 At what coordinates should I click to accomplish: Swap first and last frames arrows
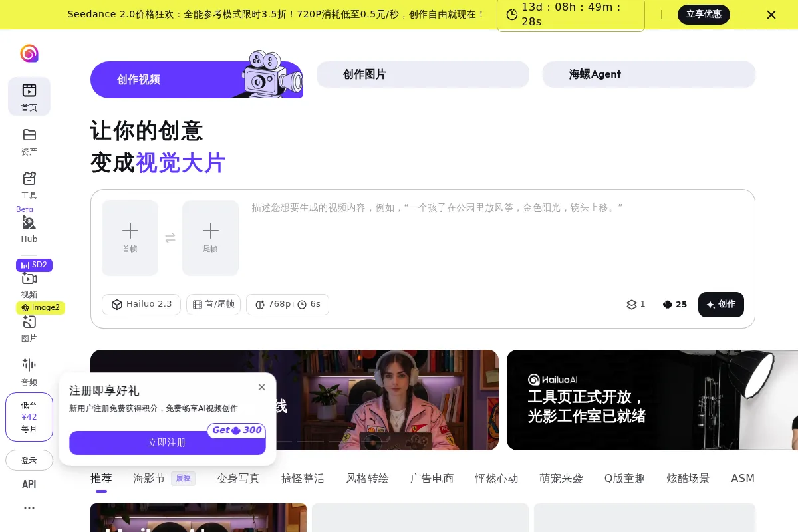170,238
